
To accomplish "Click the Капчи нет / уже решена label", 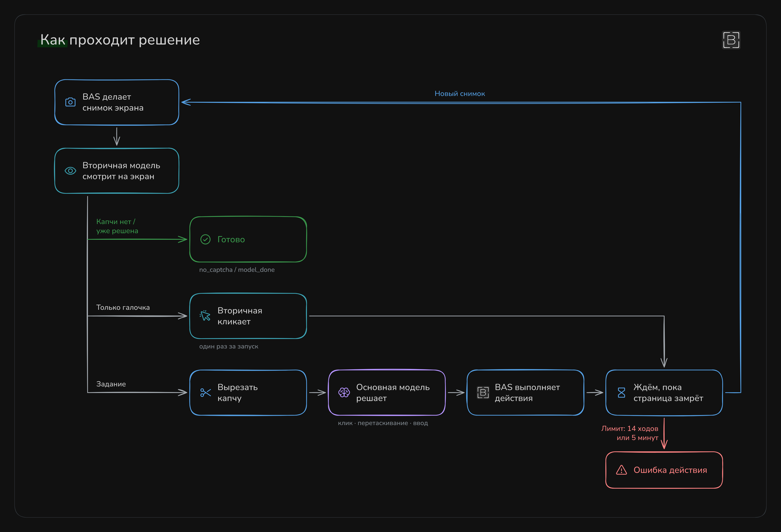I will click(117, 226).
